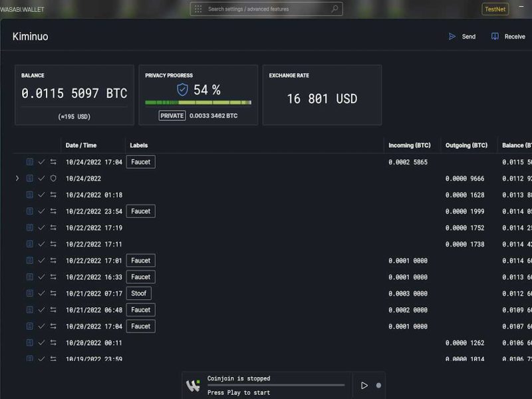This screenshot has height=399, width=532.
Task: Click the Faucet label on 10/21/2022 06:48
Action: click(141, 310)
